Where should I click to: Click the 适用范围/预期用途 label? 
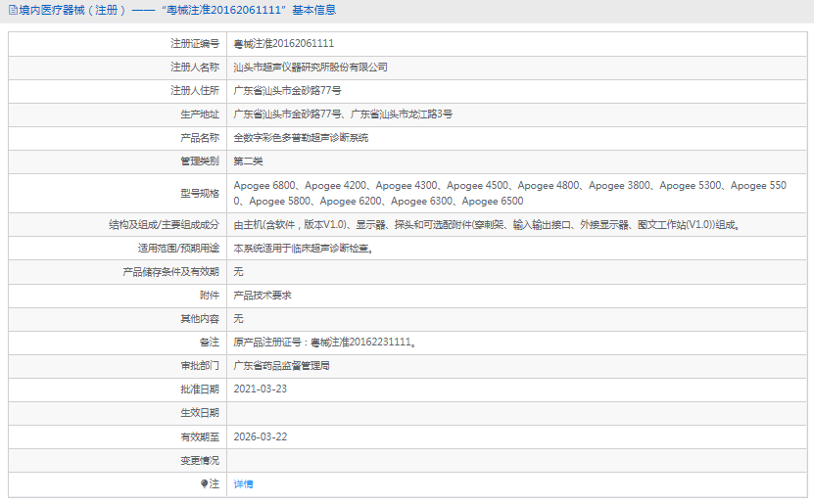[178, 249]
